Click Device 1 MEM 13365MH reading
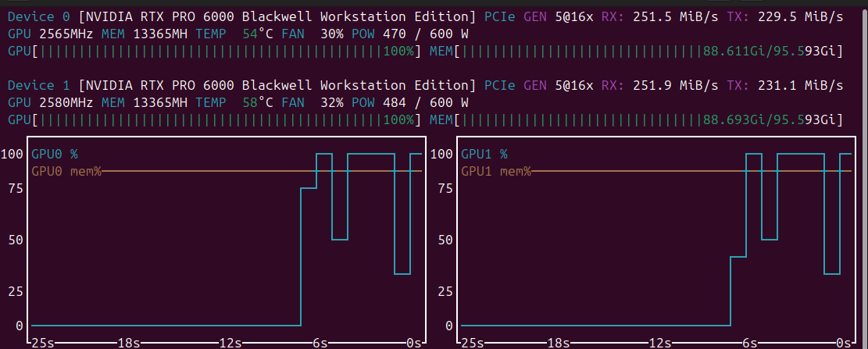 pyautogui.click(x=145, y=103)
